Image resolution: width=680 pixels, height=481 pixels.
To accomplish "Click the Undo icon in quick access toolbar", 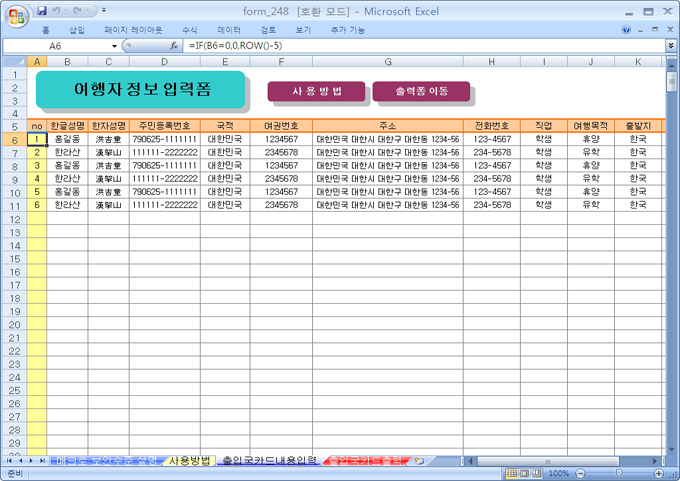I will [x=58, y=11].
